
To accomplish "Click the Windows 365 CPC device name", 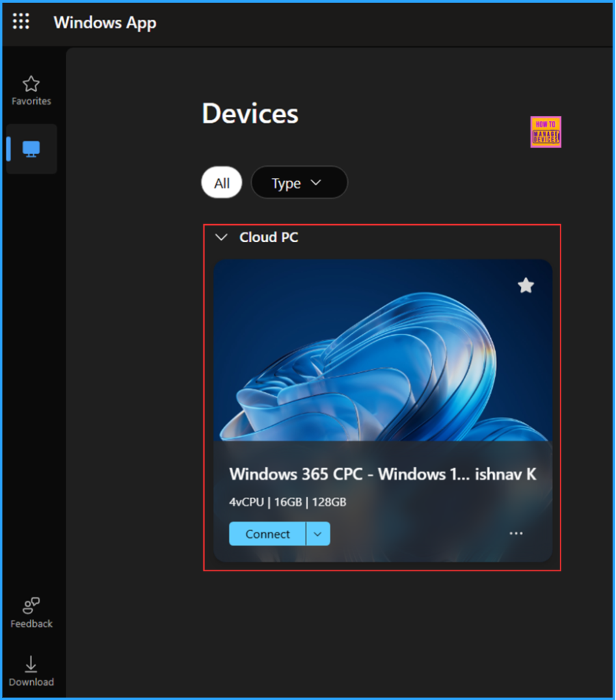I will click(x=383, y=474).
